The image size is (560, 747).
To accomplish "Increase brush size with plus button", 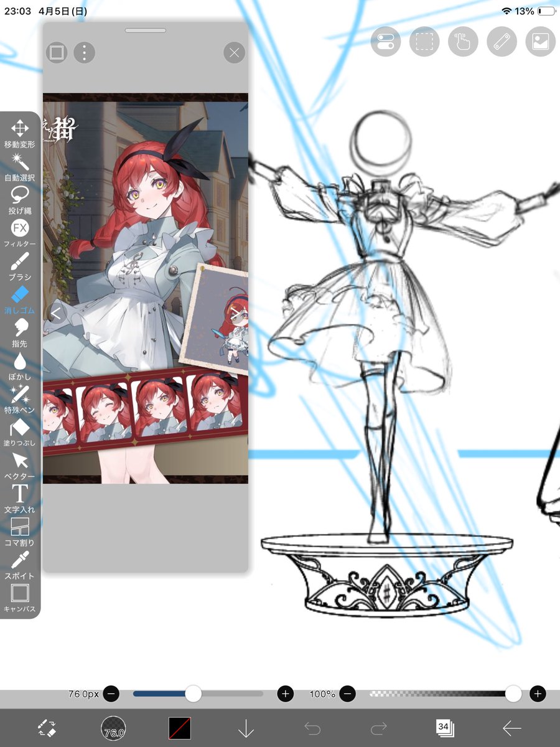I will pos(286,693).
